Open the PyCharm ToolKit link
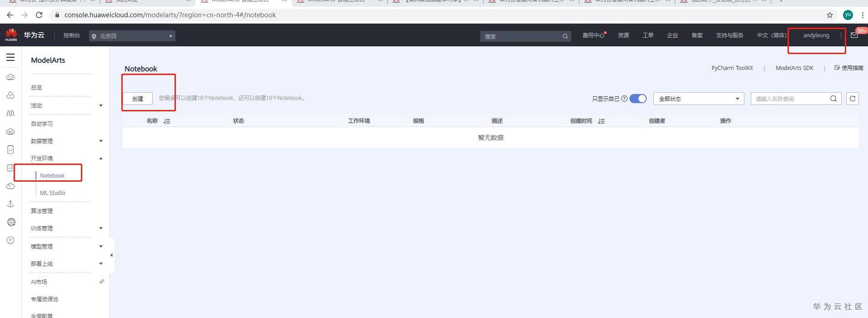 (732, 68)
